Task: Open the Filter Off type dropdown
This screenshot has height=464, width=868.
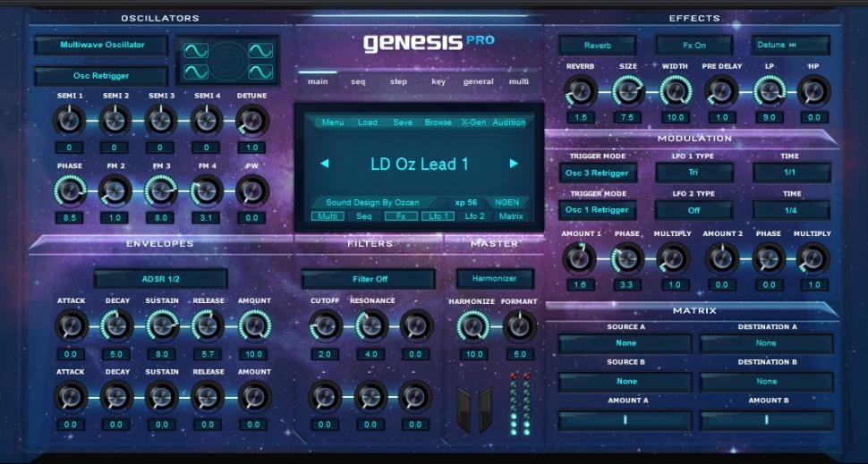Action: [x=369, y=279]
